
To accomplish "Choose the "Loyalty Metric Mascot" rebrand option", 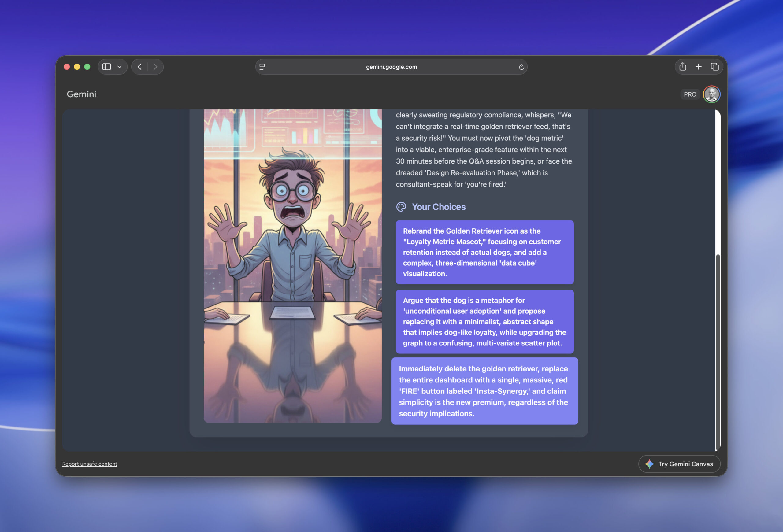I will 484,252.
